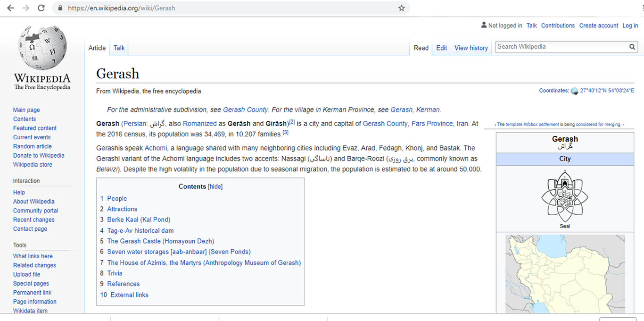Image resolution: width=644 pixels, height=321 pixels.
Task: Click the Wikipedia globe logo
Action: (x=42, y=48)
